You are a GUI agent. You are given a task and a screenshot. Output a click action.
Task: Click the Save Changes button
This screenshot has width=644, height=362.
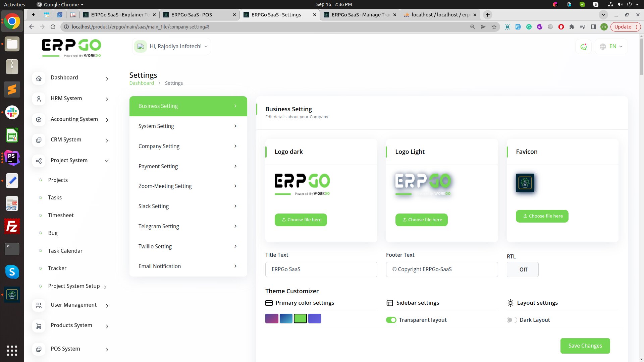(585, 346)
